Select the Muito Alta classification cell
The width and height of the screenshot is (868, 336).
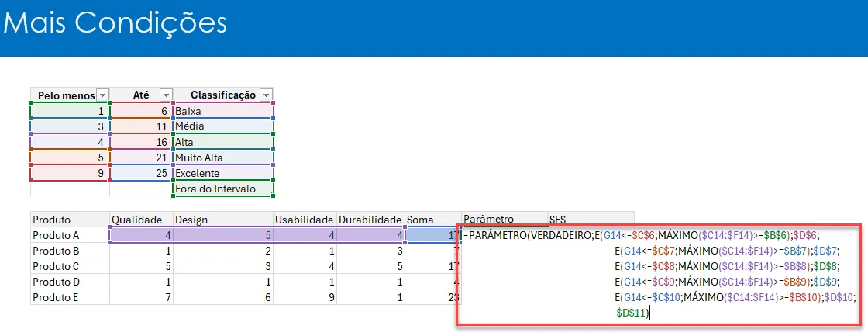click(224, 158)
